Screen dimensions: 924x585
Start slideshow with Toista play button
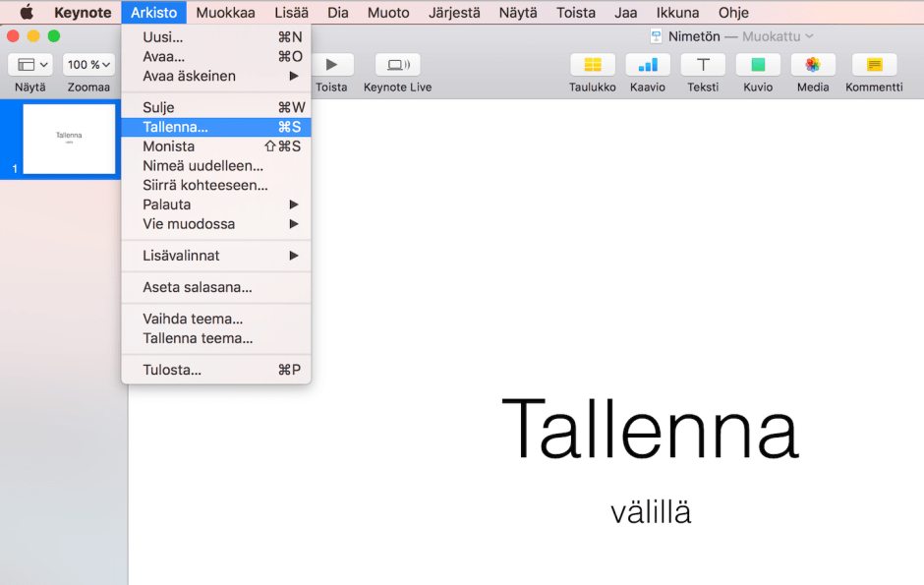click(x=331, y=65)
